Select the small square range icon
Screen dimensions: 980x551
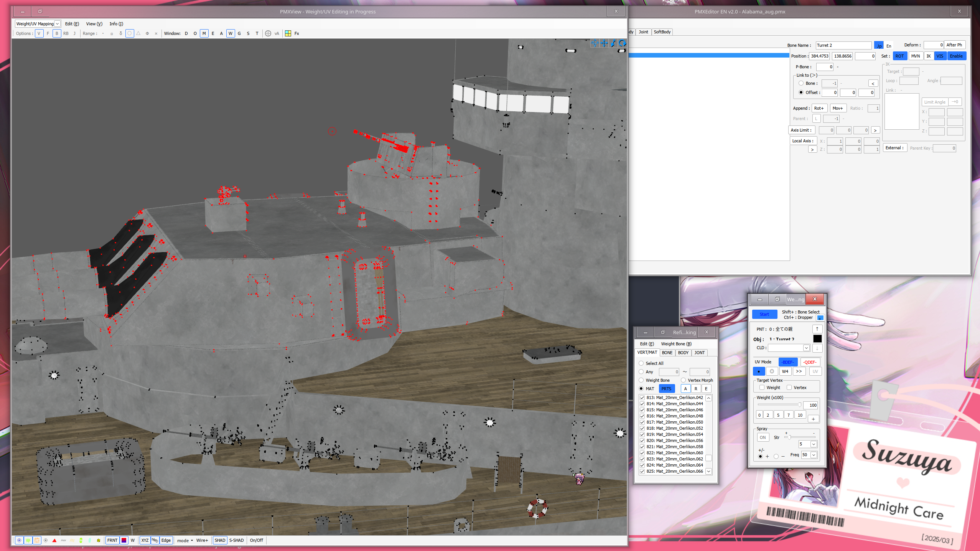click(112, 33)
